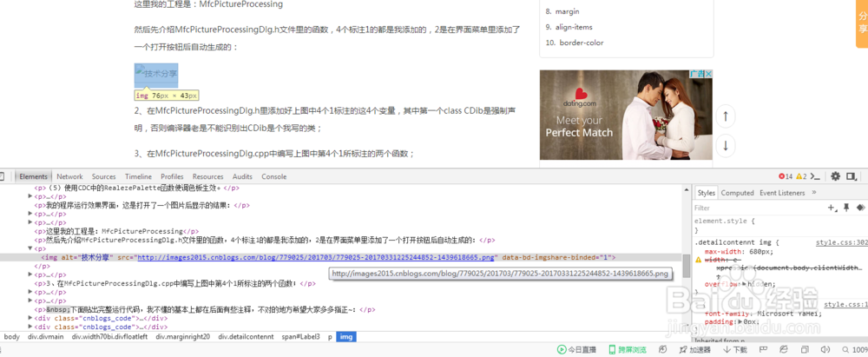Viewport: 868px width, 357px height.
Task: Add new style rule plus icon
Action: 832,208
